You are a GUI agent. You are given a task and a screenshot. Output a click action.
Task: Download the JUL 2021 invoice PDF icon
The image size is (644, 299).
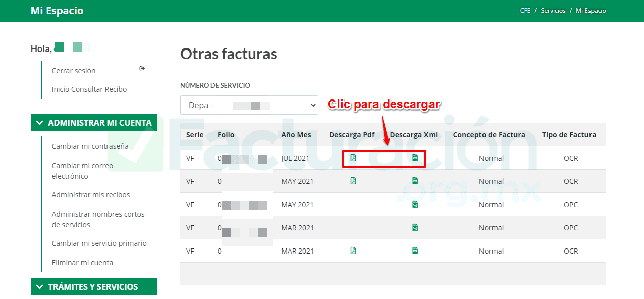[x=353, y=158]
